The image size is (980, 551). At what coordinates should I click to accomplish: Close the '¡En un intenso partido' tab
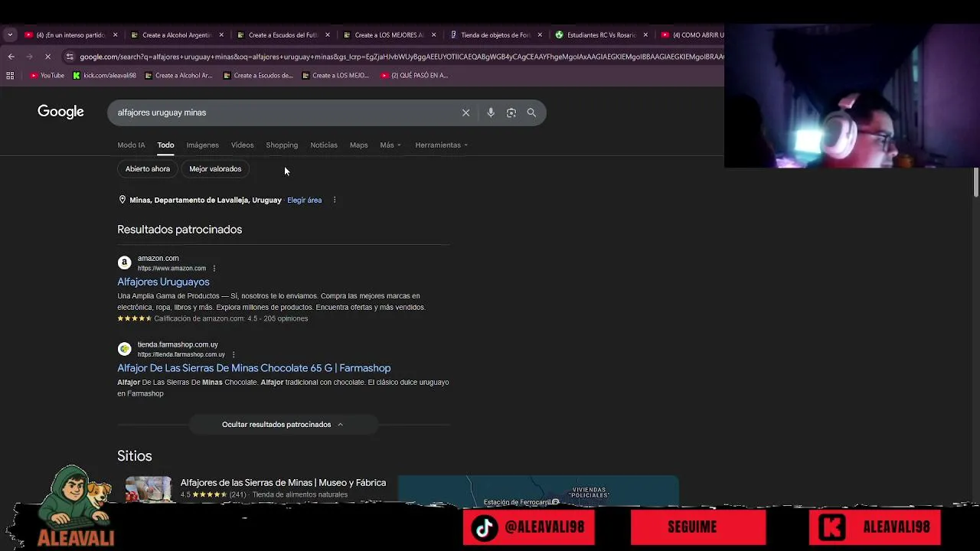tap(115, 34)
